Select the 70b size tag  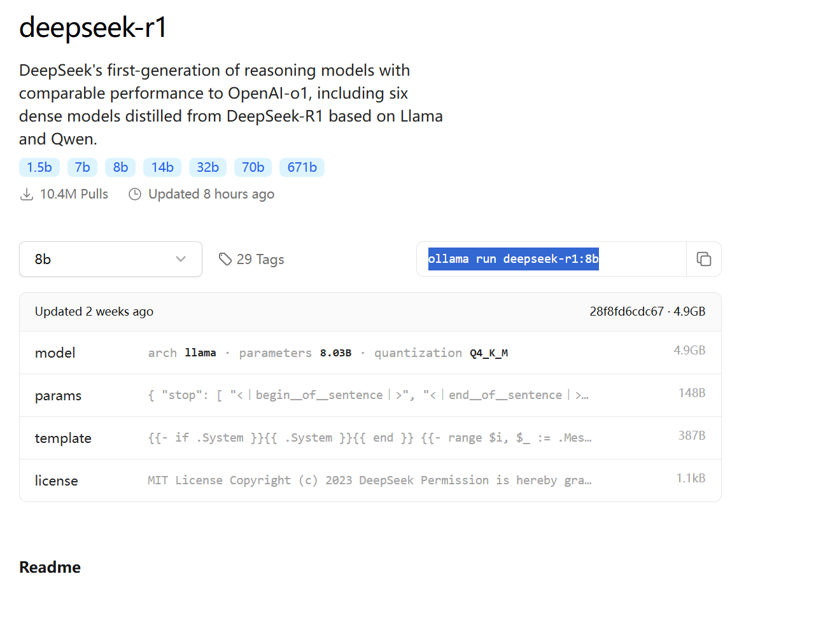click(253, 167)
